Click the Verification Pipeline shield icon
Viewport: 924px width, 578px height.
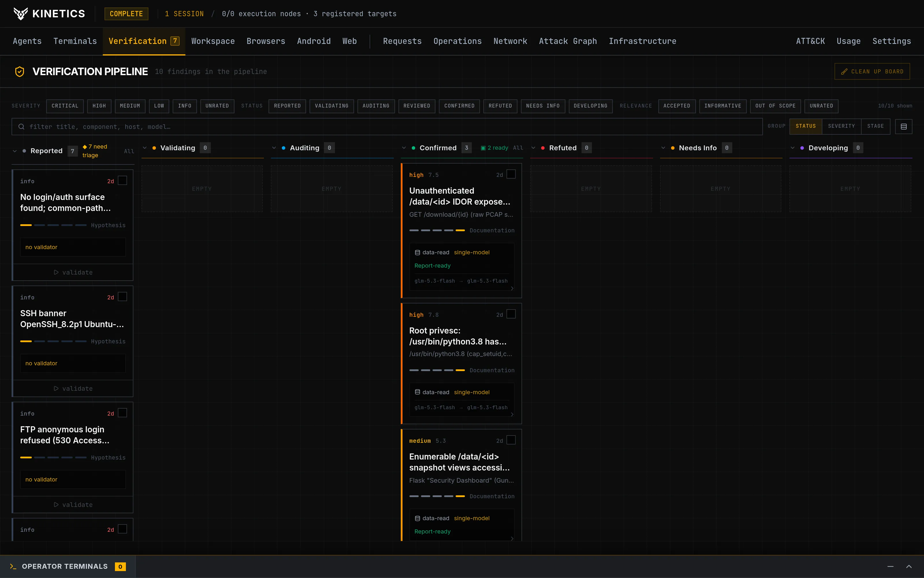click(19, 71)
